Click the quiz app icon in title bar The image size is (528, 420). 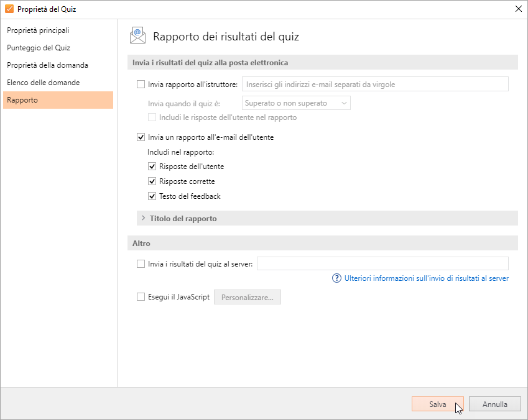pyautogui.click(x=9, y=9)
